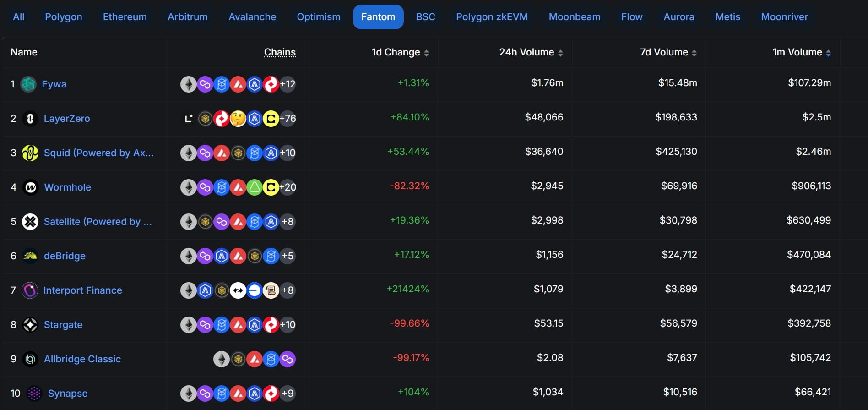The image size is (868, 410).
Task: Sort table by 24h Volume arrows
Action: (560, 53)
